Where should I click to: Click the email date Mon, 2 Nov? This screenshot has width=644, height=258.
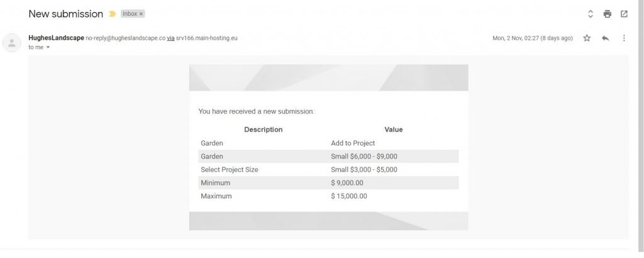click(532, 38)
